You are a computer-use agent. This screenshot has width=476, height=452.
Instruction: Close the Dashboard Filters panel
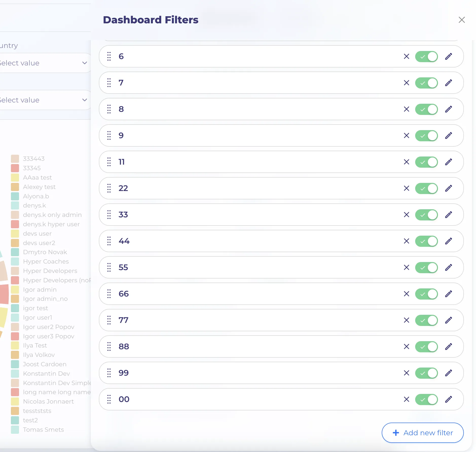(462, 20)
